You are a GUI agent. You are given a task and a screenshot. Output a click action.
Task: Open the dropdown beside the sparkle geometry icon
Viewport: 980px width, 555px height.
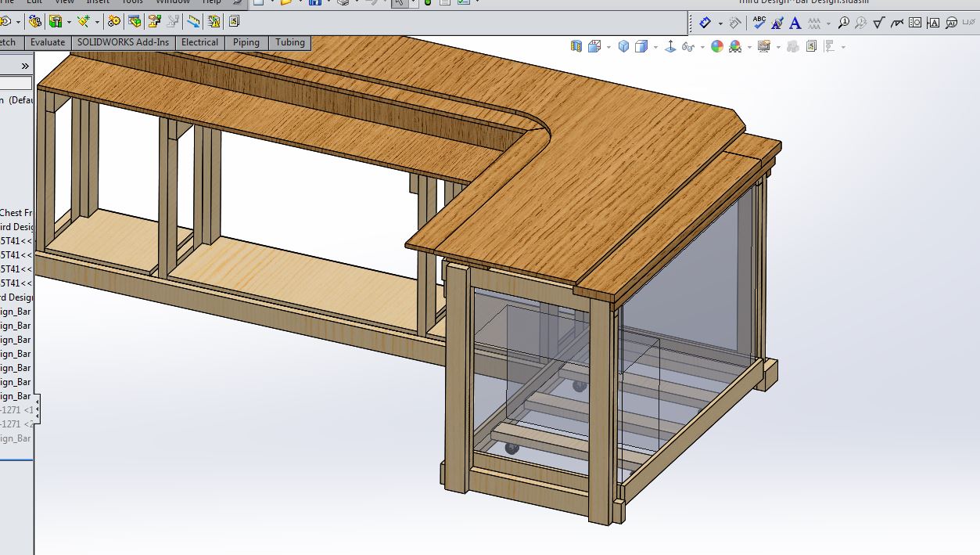[97, 22]
